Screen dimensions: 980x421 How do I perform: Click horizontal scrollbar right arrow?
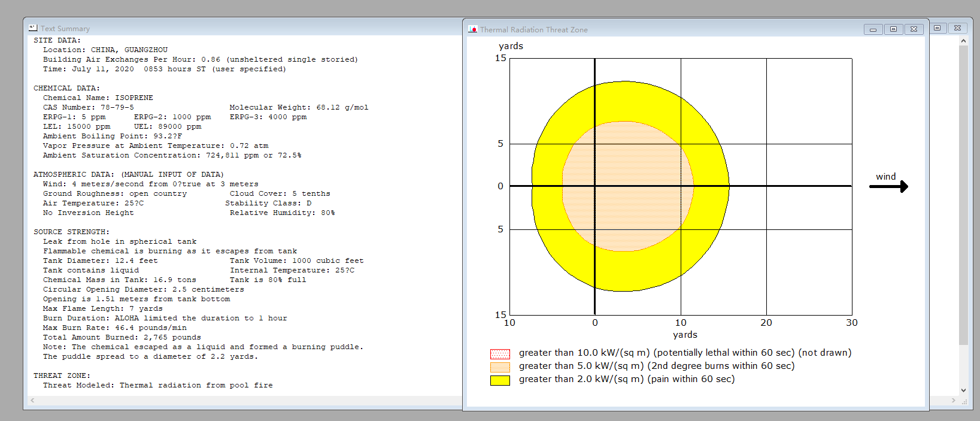pos(953,400)
